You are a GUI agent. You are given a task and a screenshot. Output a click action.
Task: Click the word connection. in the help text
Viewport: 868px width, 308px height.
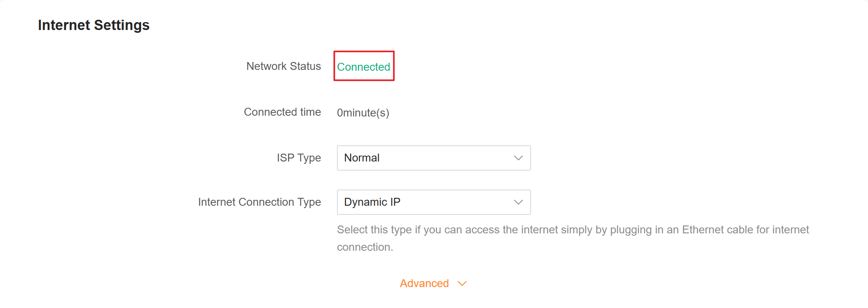[365, 247]
